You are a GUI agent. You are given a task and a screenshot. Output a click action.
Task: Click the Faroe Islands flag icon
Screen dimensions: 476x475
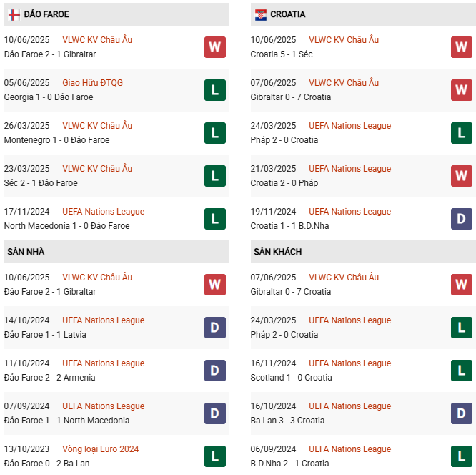click(14, 14)
